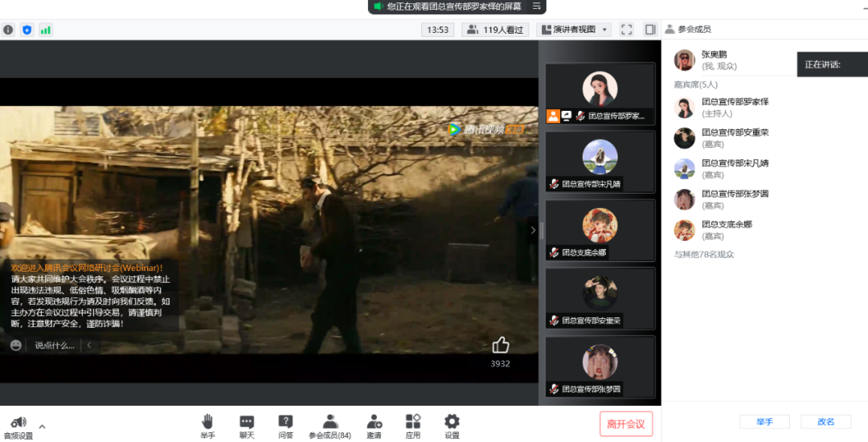Toggle the side panel layout icon

[650, 30]
